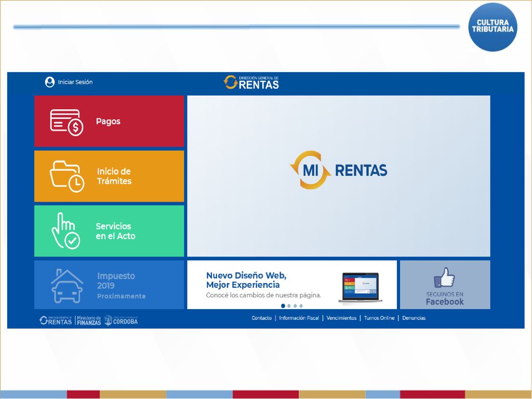Click the house and car icon
The image size is (532, 399).
point(67,286)
